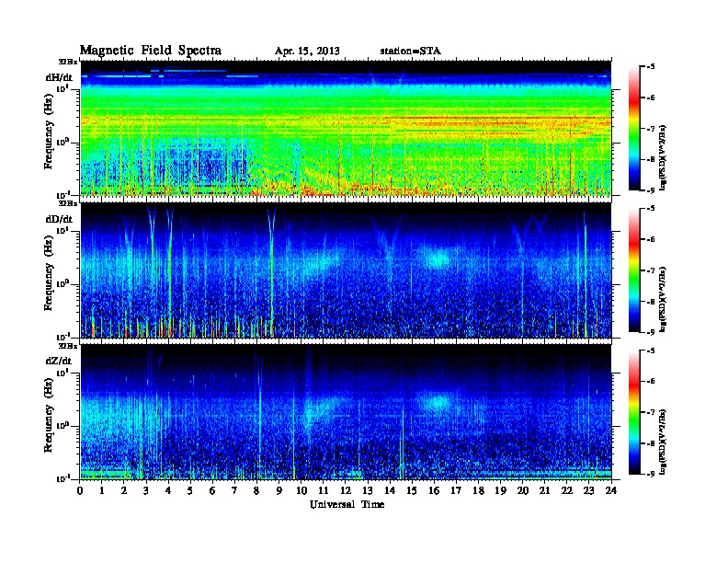Click the -9 tick on the dZ/dt colorbar
728x563 pixels.
[x=650, y=475]
